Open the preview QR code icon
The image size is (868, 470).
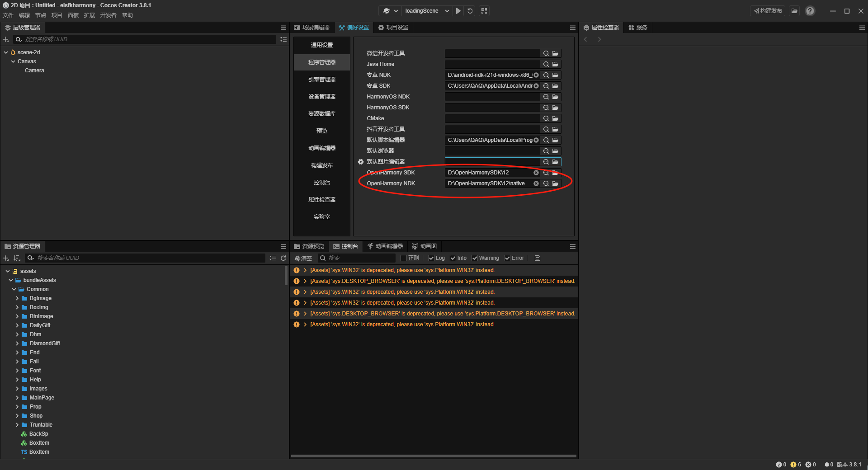point(484,11)
